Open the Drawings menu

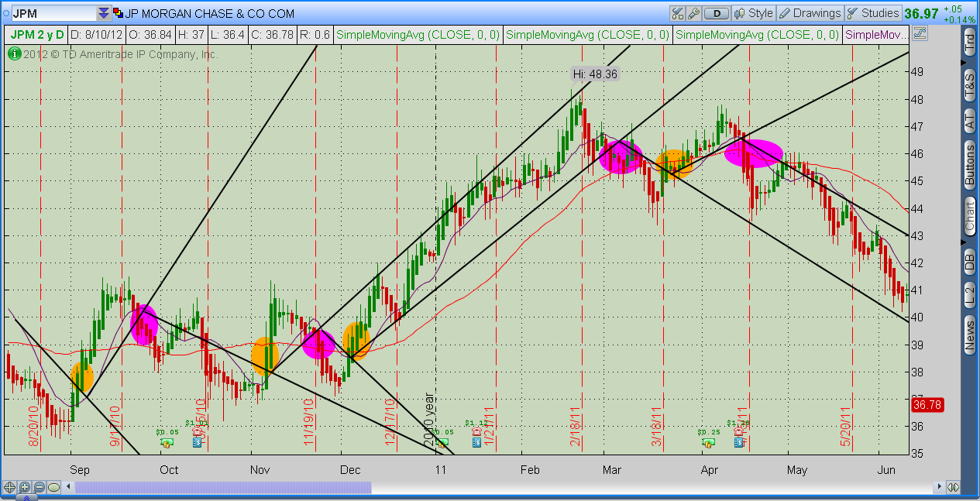[x=810, y=13]
